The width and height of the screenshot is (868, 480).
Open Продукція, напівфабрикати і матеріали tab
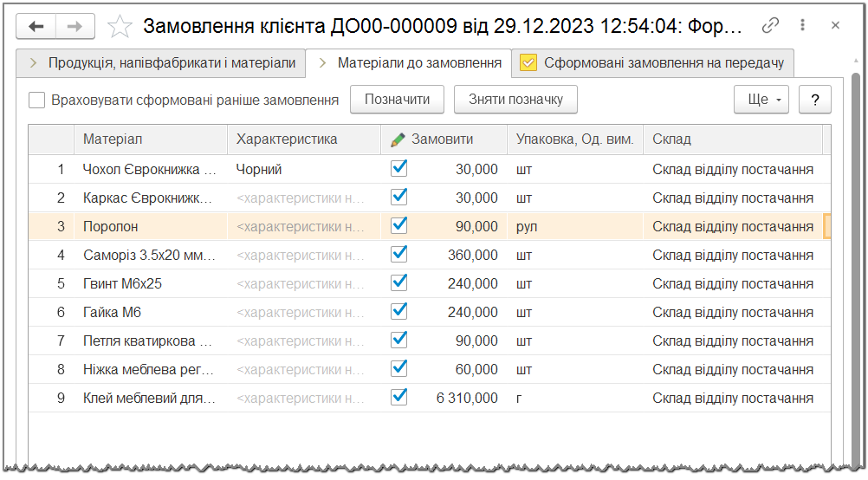click(x=172, y=63)
